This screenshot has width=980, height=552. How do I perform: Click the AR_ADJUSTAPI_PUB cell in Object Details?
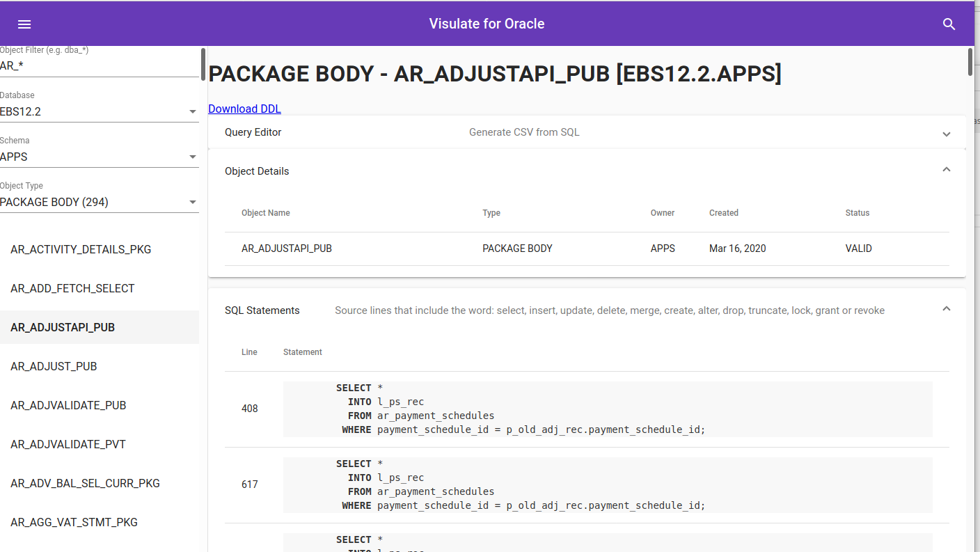(x=287, y=249)
